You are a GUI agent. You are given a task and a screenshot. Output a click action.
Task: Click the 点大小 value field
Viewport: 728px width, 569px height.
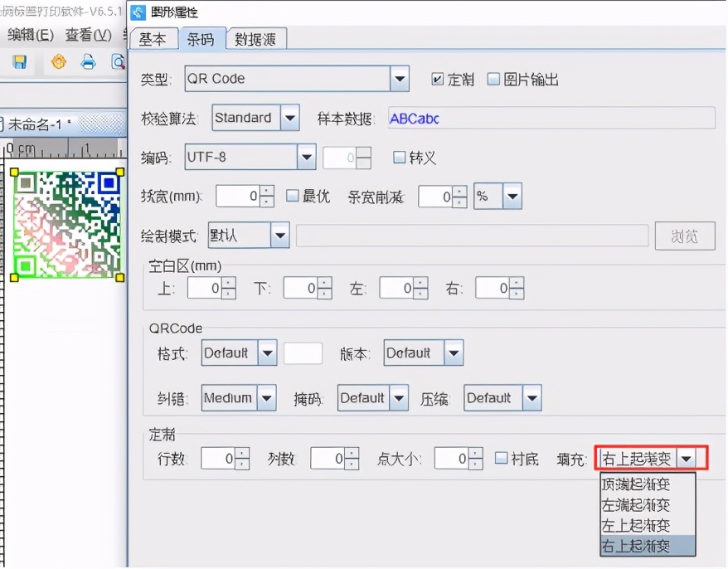coord(452,459)
